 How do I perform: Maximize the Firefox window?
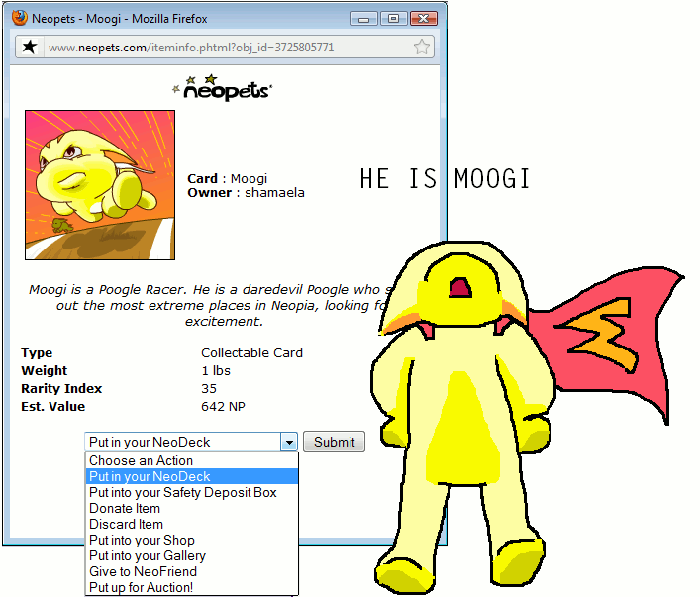click(x=393, y=19)
